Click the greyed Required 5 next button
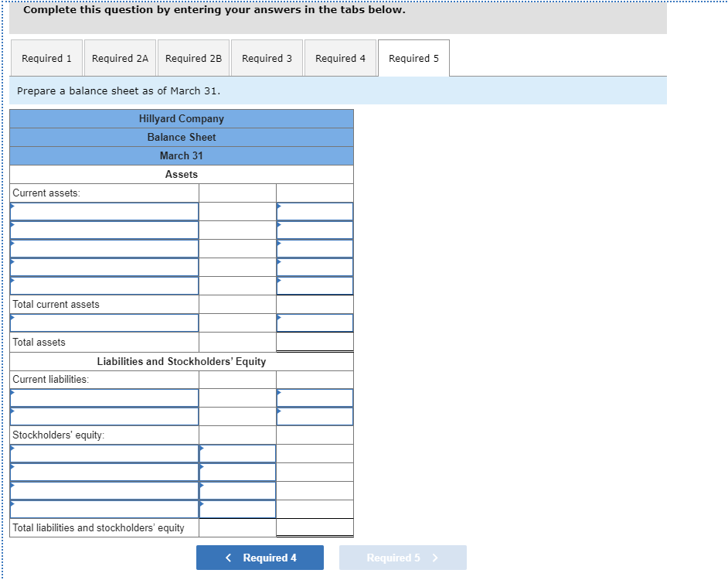The width and height of the screenshot is (728, 580). tap(403, 558)
